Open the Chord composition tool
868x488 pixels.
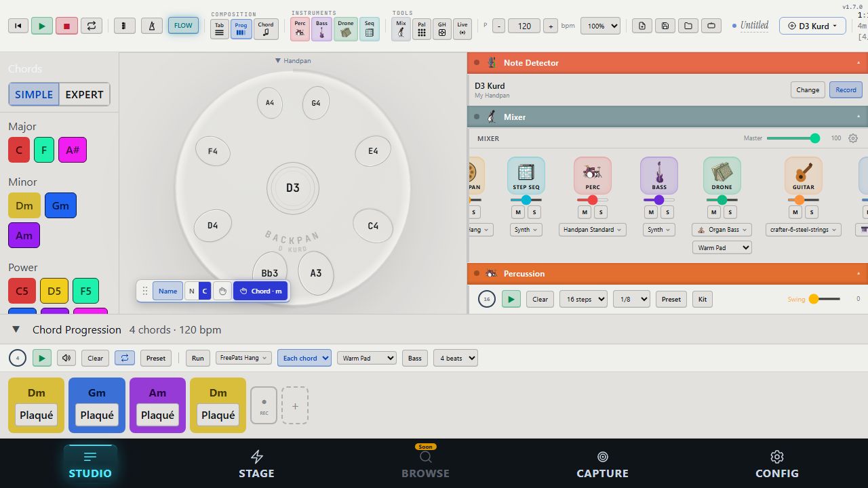coord(266,29)
